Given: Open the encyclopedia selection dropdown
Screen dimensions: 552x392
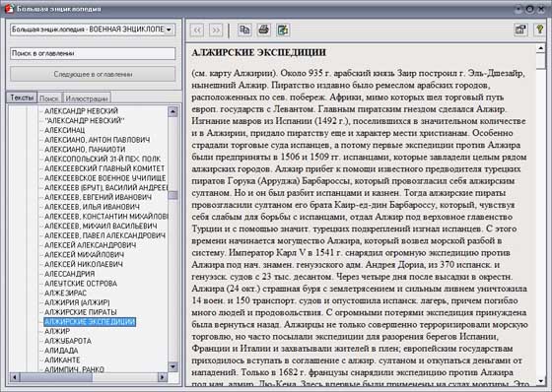Looking at the screenshot, I should coord(93,30).
